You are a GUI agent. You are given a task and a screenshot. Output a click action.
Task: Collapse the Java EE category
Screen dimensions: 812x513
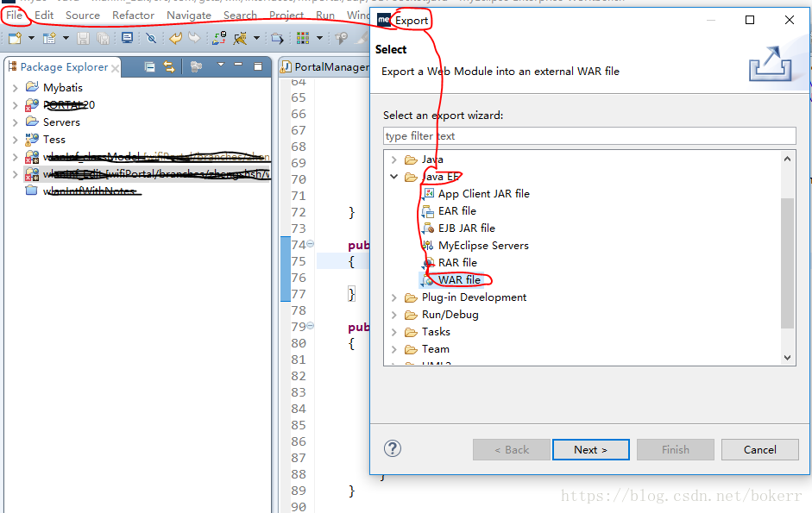point(394,177)
